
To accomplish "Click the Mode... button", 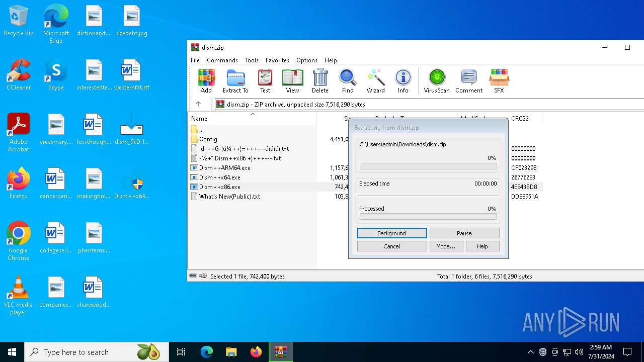I will [x=446, y=246].
